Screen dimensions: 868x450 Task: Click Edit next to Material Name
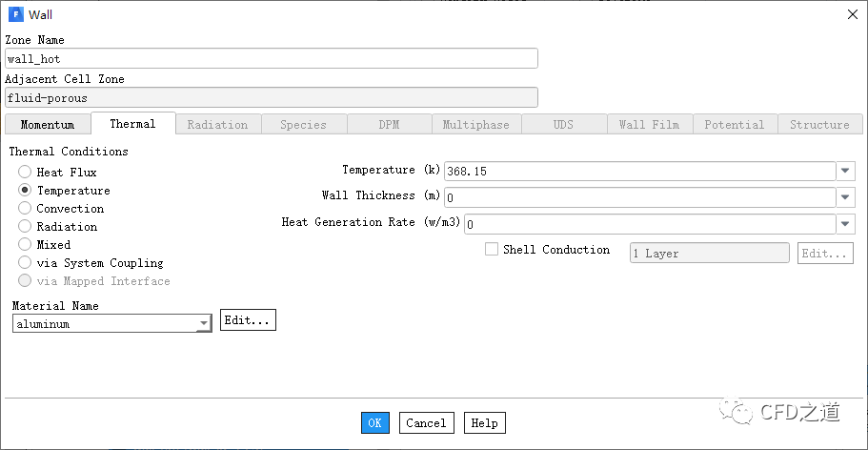[248, 320]
